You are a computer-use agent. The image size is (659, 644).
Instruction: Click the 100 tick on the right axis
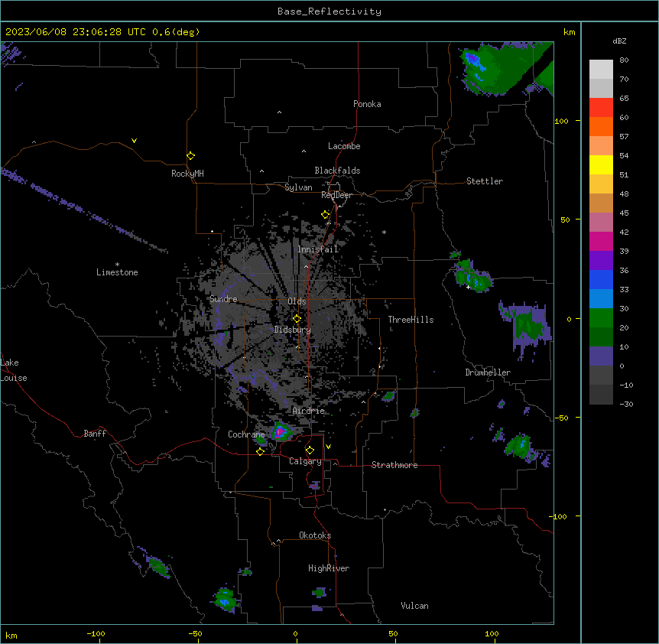[x=561, y=121]
